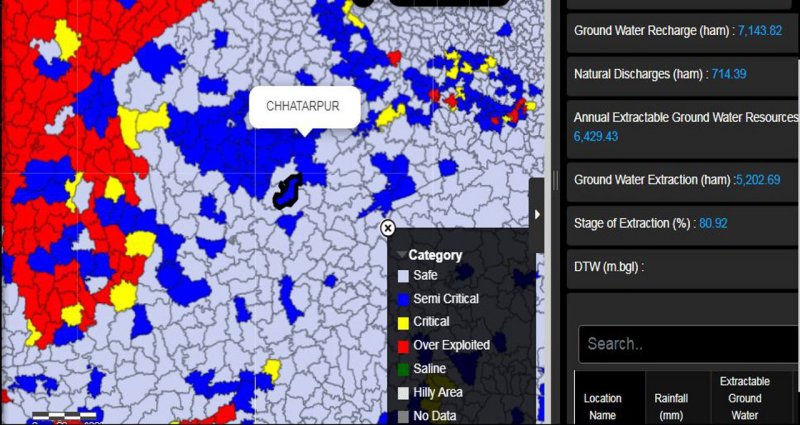Click the Over Exploited legend label
800x425 pixels.
[x=452, y=345]
